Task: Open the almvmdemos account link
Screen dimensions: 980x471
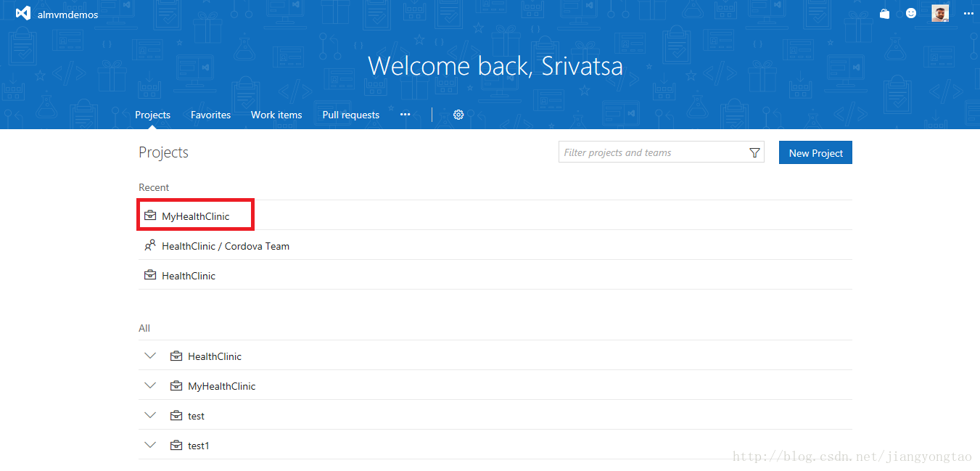Action: pos(67,15)
